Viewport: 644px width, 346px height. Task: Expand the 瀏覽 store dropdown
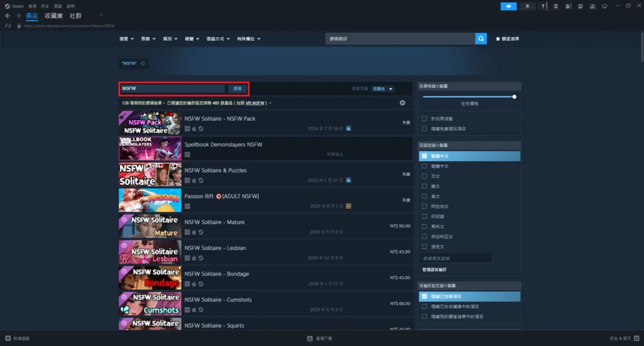(126, 38)
